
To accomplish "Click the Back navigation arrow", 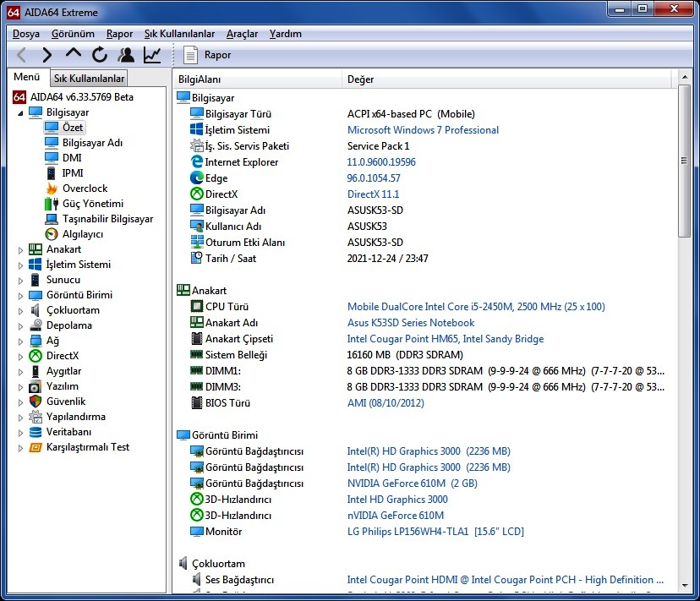I will point(21,55).
